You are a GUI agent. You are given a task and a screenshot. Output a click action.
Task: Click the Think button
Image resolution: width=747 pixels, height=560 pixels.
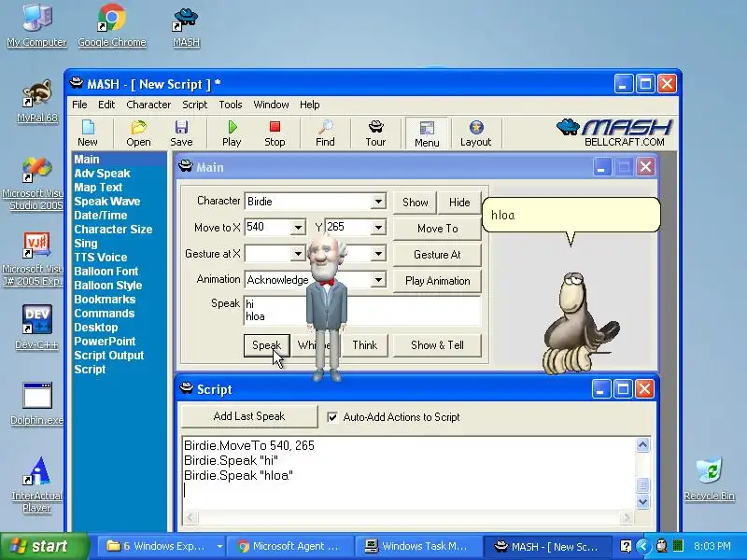[x=364, y=345]
